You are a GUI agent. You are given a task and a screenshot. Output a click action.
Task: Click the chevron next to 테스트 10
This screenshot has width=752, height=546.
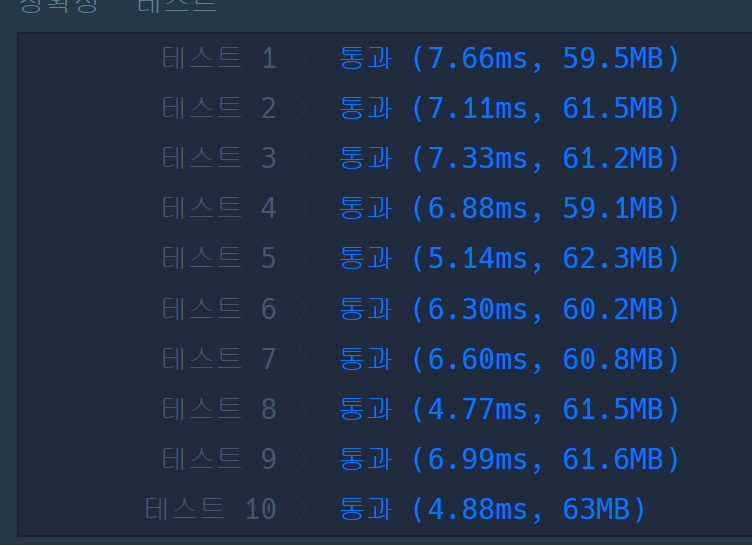pos(303,509)
